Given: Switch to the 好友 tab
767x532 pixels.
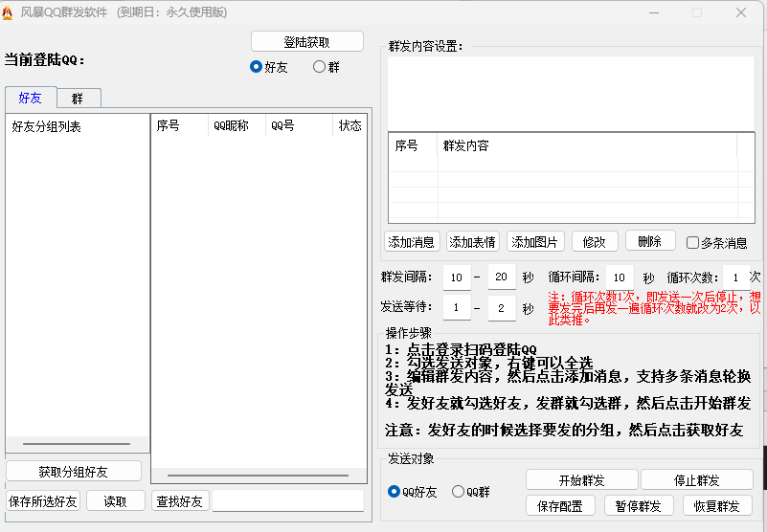Looking at the screenshot, I should (x=30, y=99).
